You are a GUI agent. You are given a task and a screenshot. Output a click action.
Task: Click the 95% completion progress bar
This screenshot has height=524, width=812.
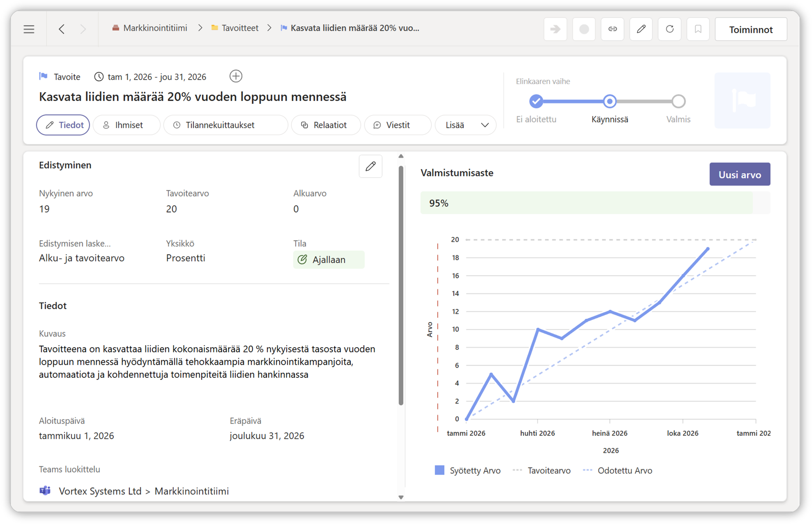(x=594, y=203)
